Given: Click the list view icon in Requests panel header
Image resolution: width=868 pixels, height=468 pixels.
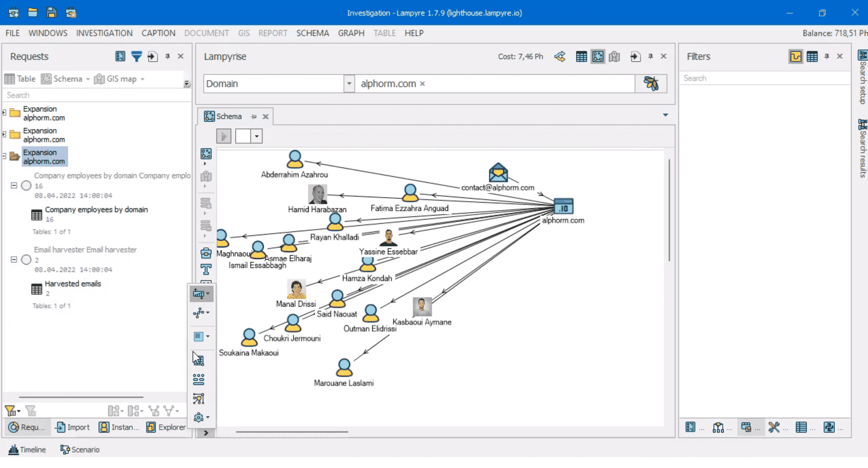Looking at the screenshot, I should 120,56.
